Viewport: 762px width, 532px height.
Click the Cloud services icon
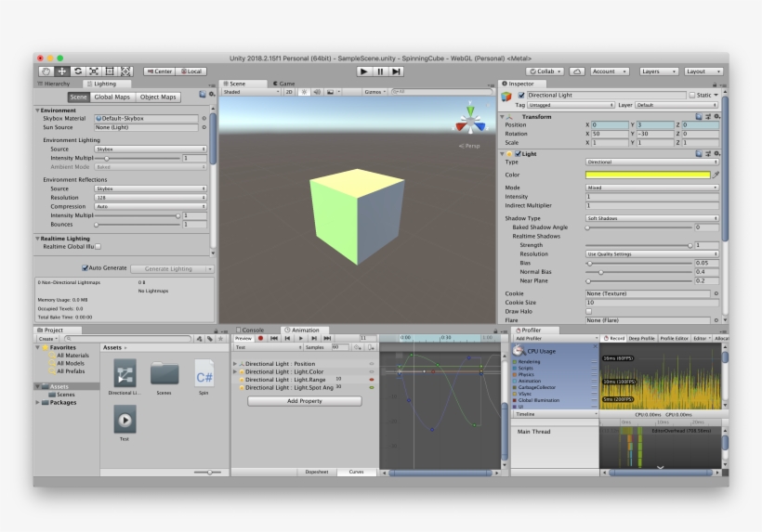pos(576,71)
